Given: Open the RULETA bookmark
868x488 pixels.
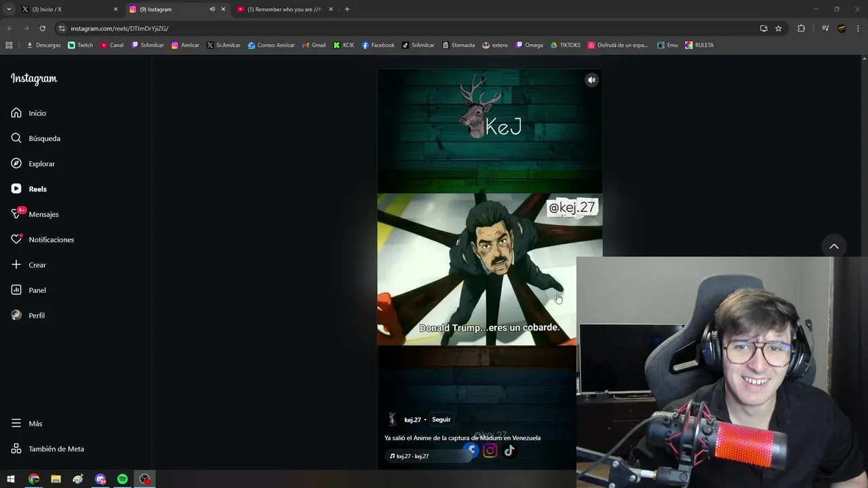Looking at the screenshot, I should pyautogui.click(x=699, y=45).
